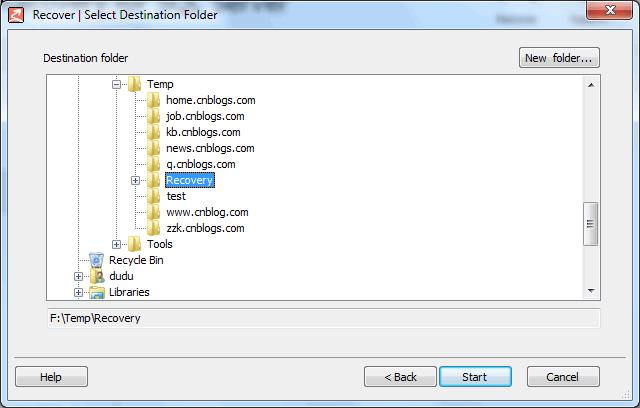
Task: Select the www.cnblog.com folder
Action: coord(206,212)
